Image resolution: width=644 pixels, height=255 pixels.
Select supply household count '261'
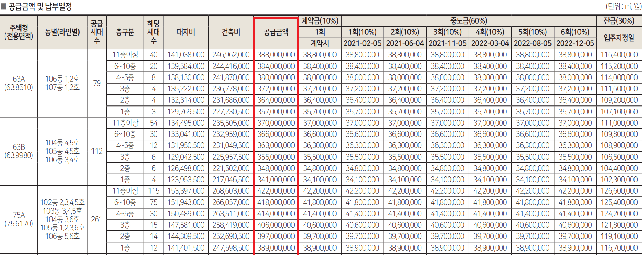tap(97, 219)
